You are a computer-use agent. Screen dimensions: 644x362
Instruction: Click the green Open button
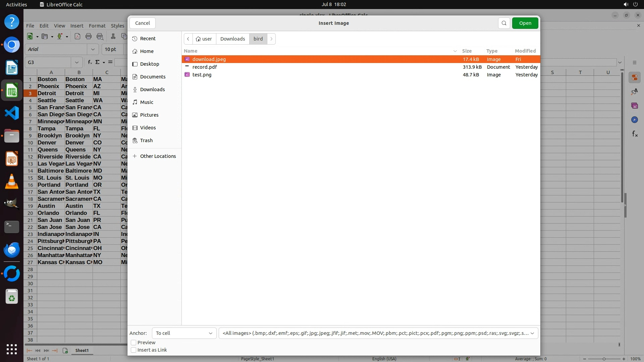[525, 23]
